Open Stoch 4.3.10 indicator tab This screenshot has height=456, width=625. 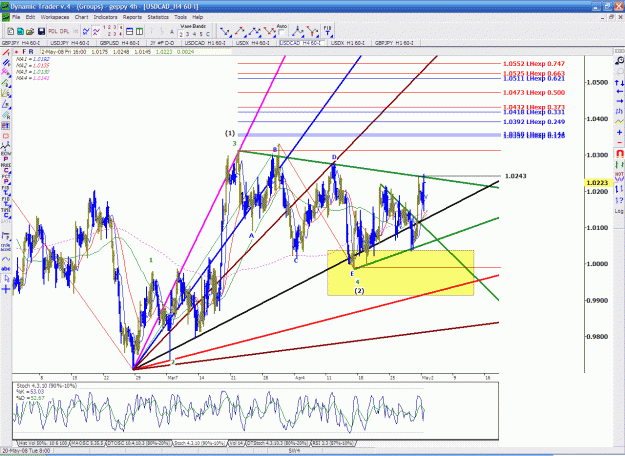pyautogui.click(x=199, y=443)
